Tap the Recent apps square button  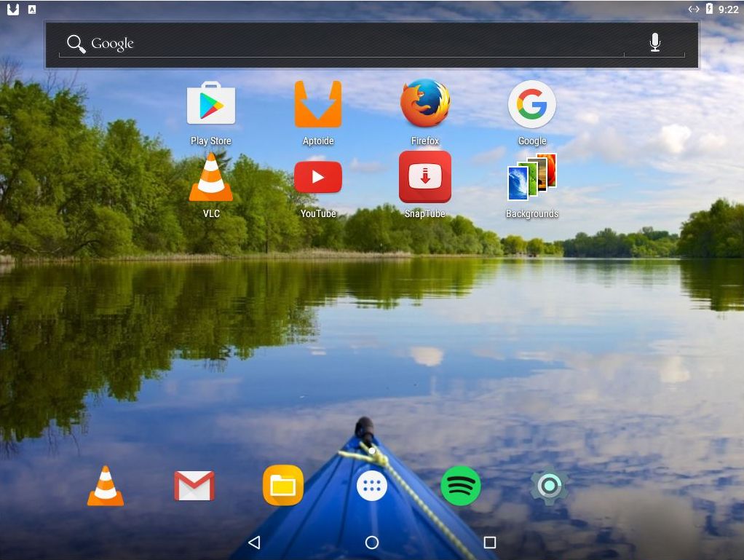(490, 542)
